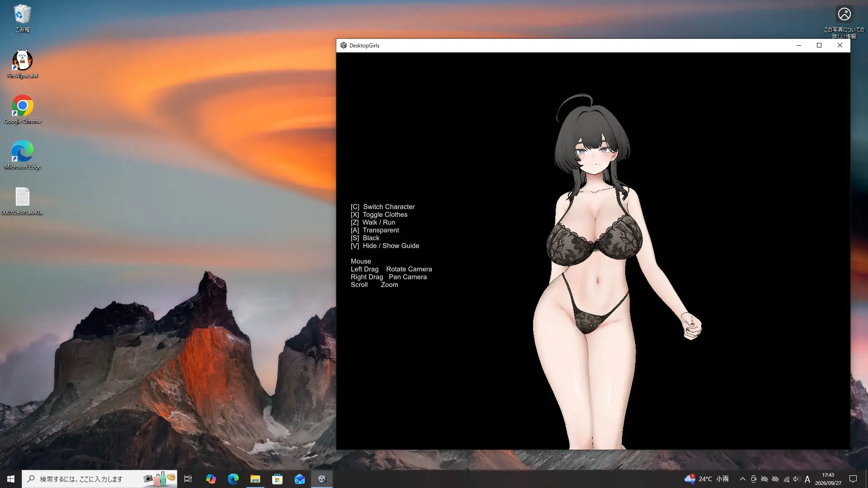Click the '[X] Toggle Clothes' guide line
Screen dimensions: 868x488
(x=379, y=215)
